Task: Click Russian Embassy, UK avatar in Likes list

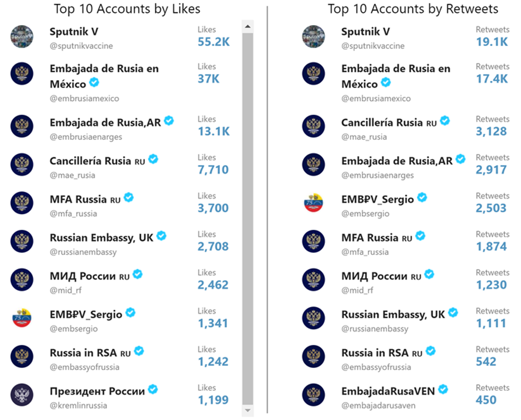Action: click(x=22, y=241)
